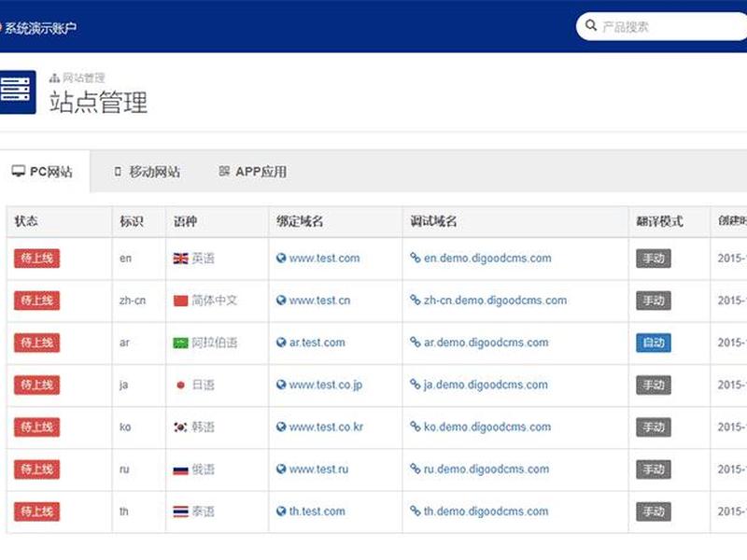Click the 手动 translation badge for ko
Viewport: 747px width, 560px height.
(x=653, y=427)
